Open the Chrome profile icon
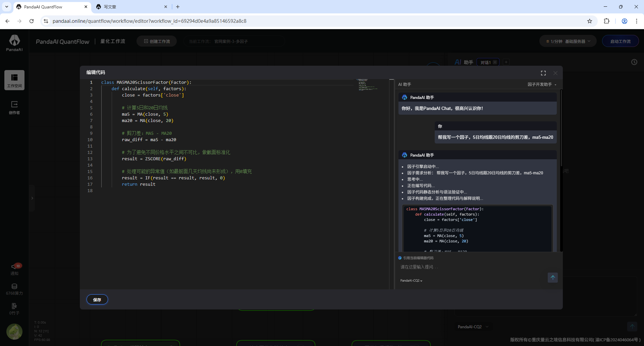 (x=625, y=21)
